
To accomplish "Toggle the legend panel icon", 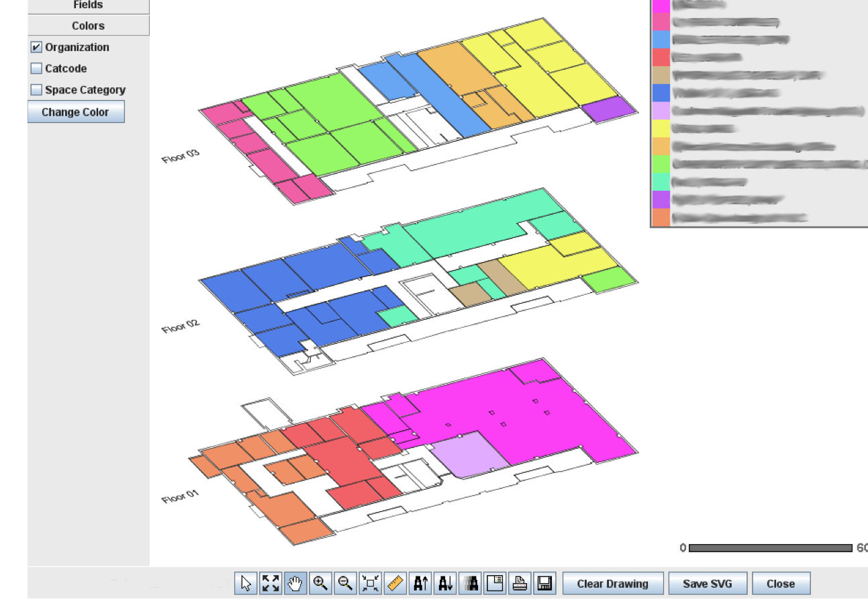I will (x=495, y=583).
